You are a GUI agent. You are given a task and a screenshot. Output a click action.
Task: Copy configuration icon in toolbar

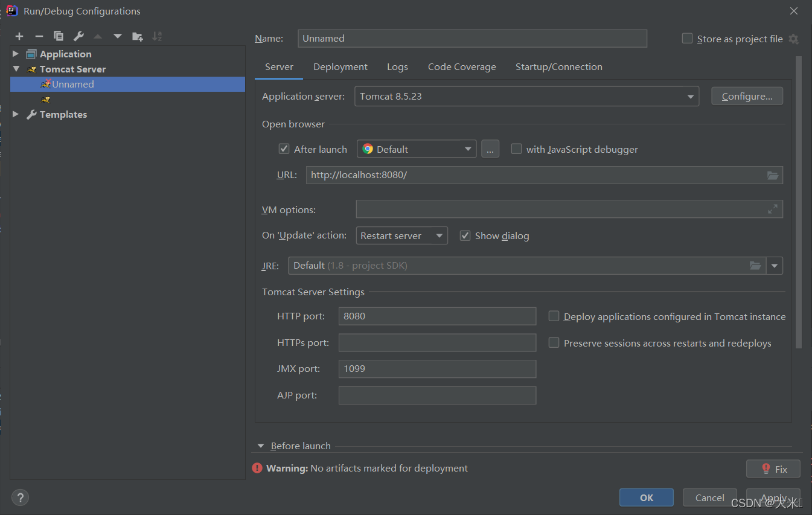(x=58, y=36)
